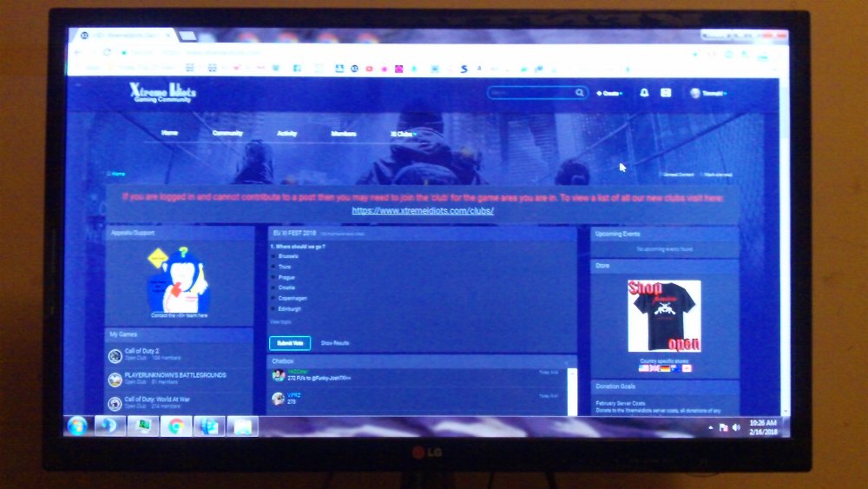Click the search magnifier icon

point(580,93)
